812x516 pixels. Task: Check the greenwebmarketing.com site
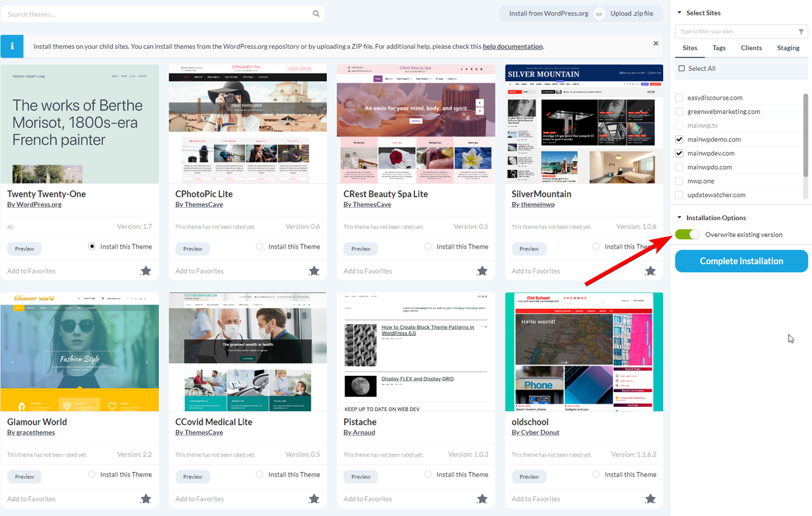[679, 112]
